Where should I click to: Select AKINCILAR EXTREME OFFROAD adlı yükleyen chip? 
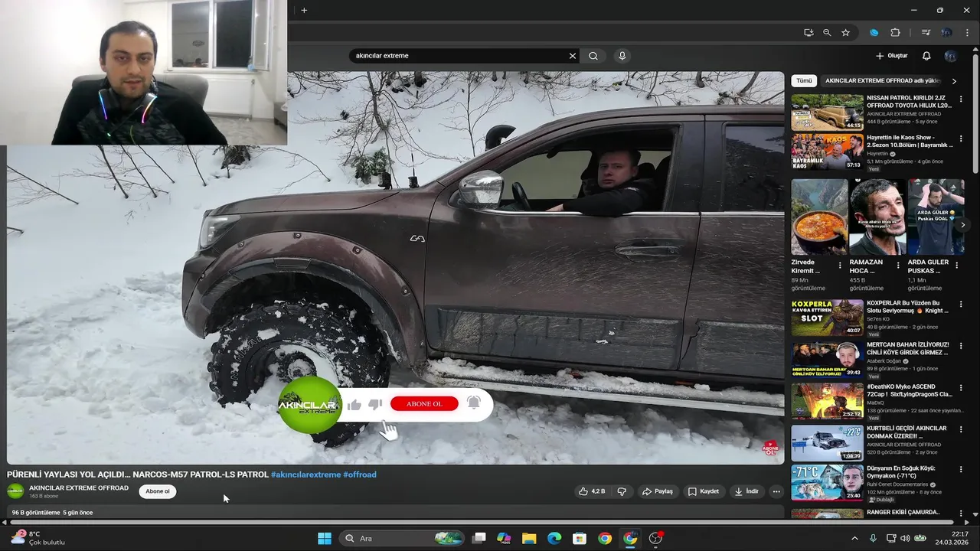pos(883,80)
